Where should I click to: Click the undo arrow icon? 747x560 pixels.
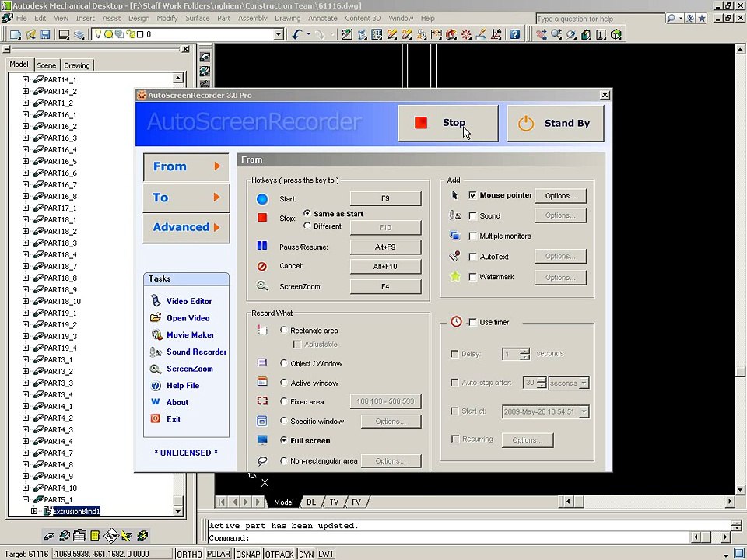[297, 34]
